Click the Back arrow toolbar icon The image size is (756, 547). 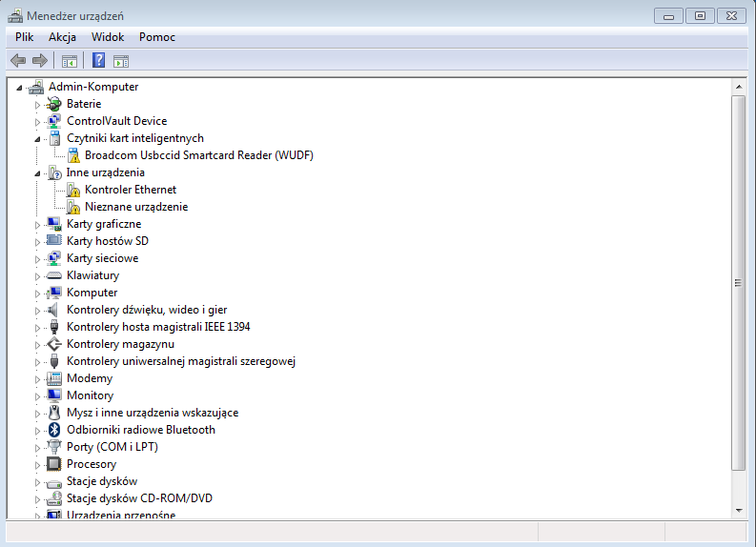tap(18, 61)
